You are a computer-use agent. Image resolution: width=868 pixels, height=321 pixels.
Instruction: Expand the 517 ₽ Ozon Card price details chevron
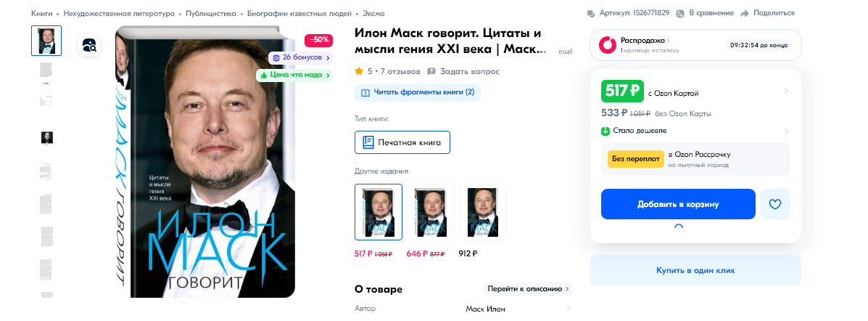[x=786, y=92]
